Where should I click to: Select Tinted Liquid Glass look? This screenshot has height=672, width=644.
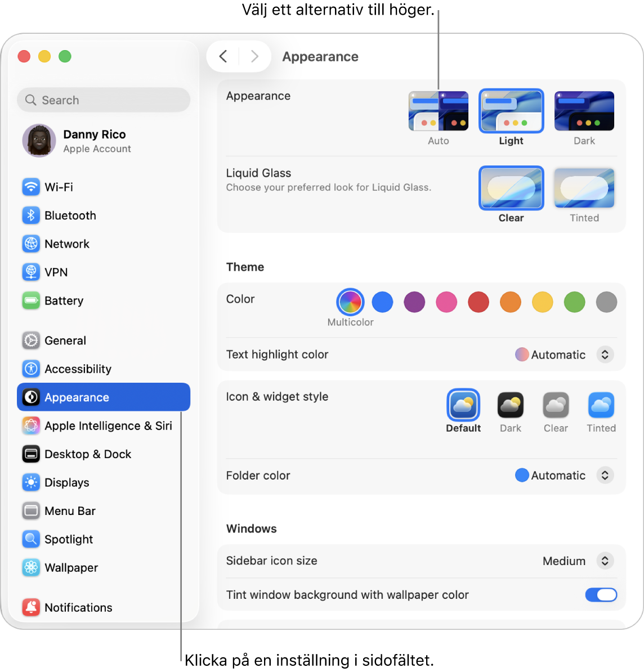tap(584, 188)
